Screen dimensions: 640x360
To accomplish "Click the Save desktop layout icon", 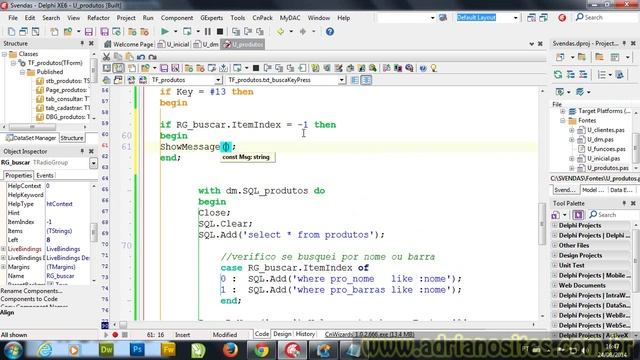I will click(531, 18).
